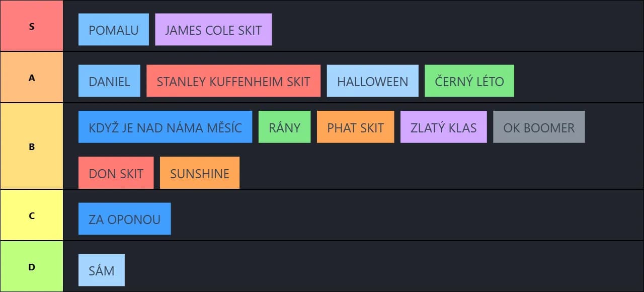Select the JAMES COLE SKIT tile
Image resolution: width=644 pixels, height=292 pixels.
213,30
